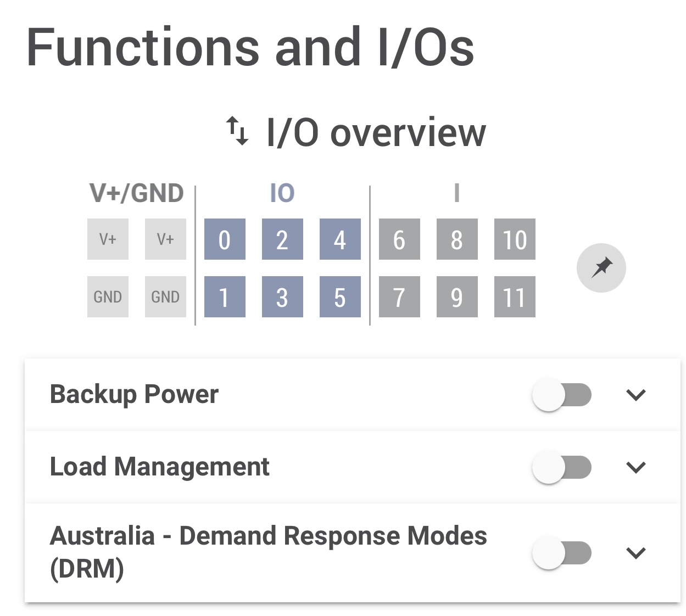Viewport: 686px width, 616px height.
Task: Click the pin icon button
Action: point(601,268)
